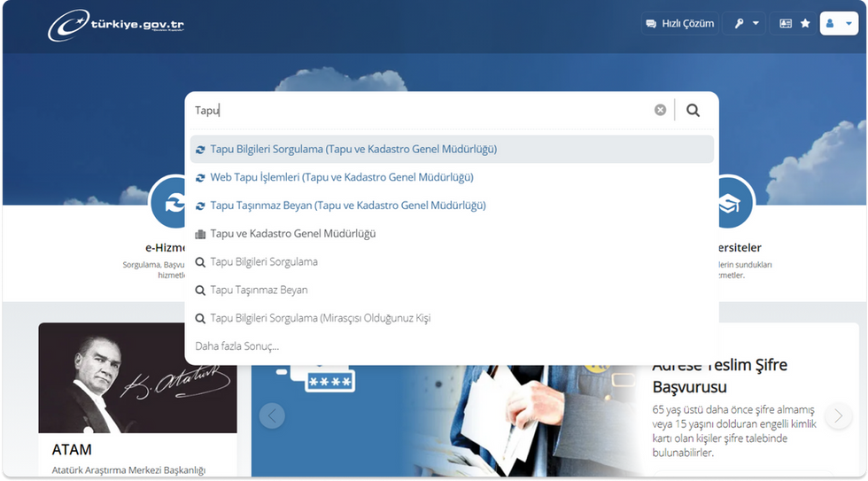Open the user profile dropdown
This screenshot has width=868, height=481.
839,23
